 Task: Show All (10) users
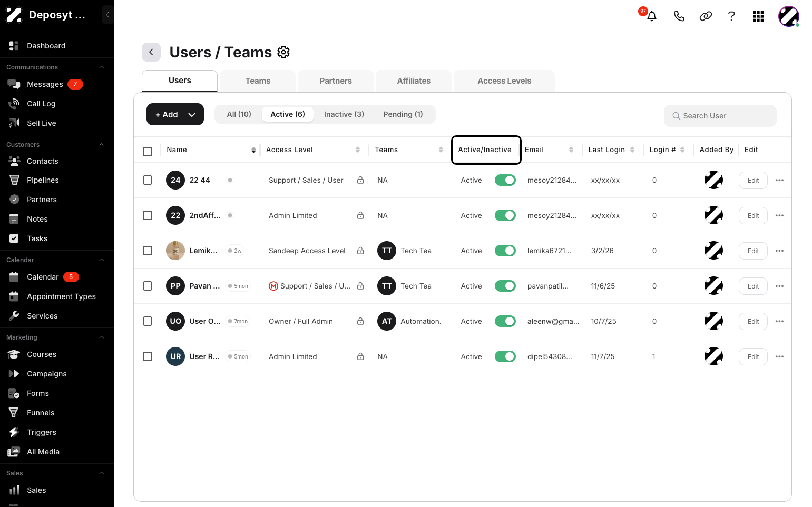(239, 114)
